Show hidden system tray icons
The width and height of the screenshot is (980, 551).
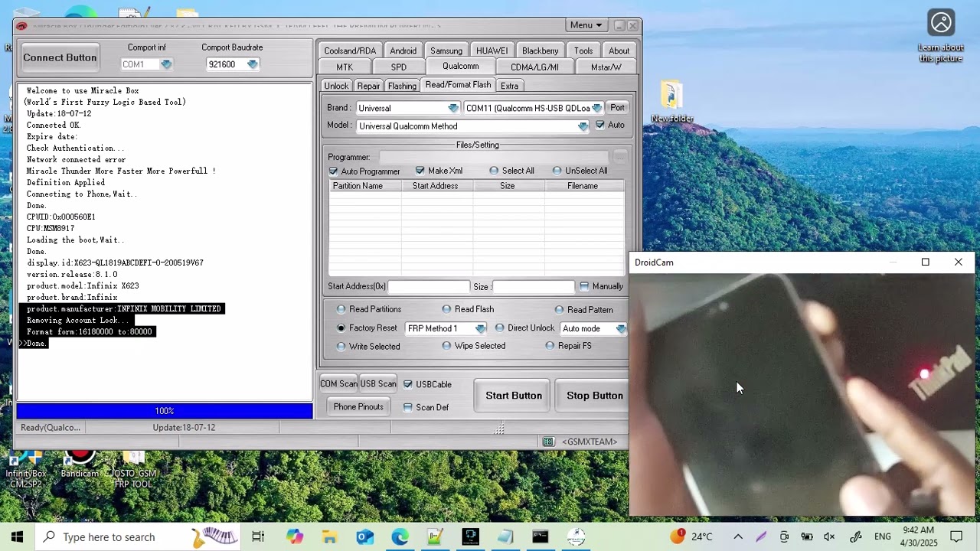tap(738, 536)
